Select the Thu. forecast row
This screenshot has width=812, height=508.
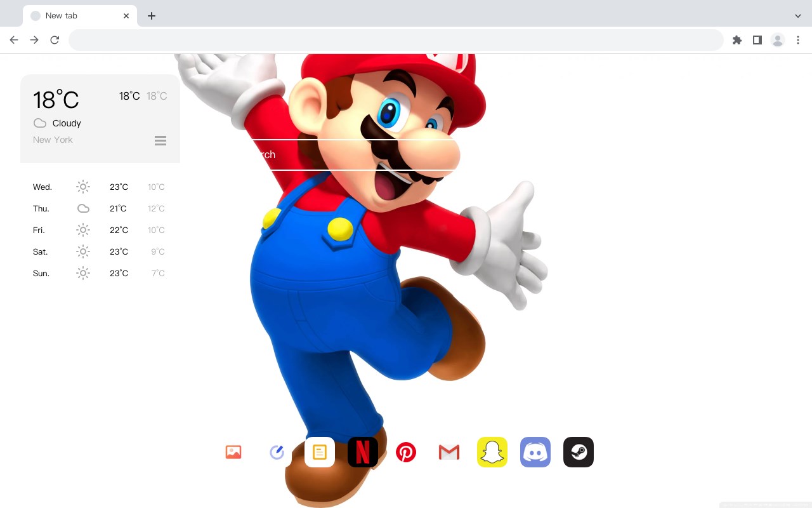click(x=100, y=208)
